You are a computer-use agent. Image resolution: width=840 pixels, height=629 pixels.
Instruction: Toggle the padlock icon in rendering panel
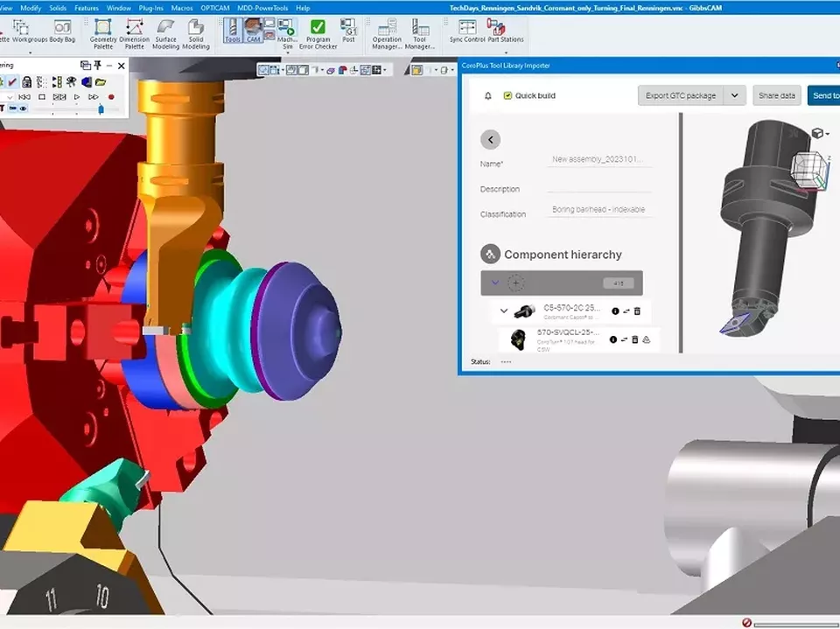point(26,82)
